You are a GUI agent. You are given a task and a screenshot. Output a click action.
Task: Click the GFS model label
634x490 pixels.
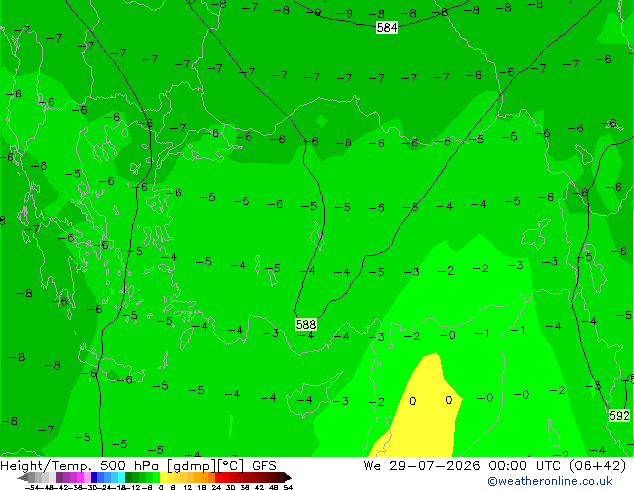(x=264, y=466)
